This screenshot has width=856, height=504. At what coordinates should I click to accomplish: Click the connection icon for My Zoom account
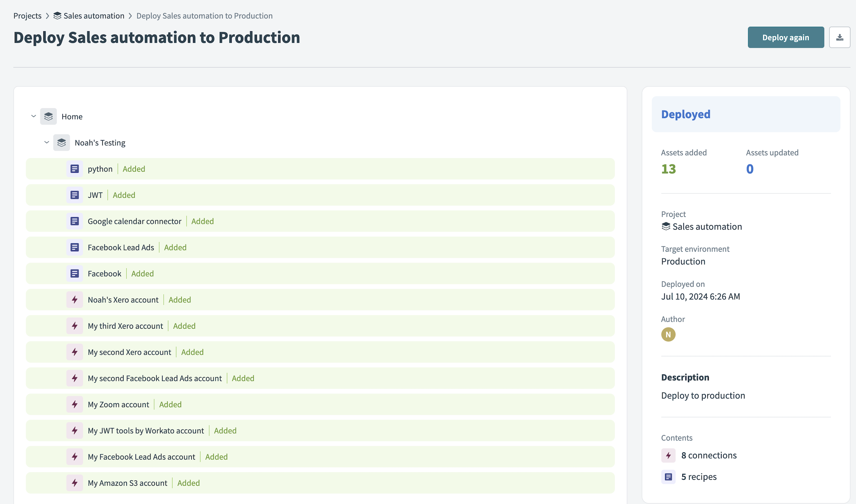[75, 404]
